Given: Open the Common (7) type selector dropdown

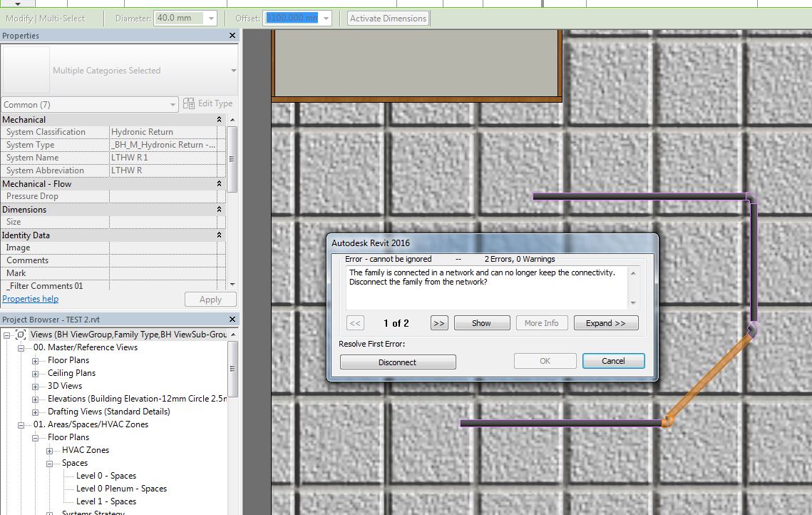Looking at the screenshot, I should (172, 103).
